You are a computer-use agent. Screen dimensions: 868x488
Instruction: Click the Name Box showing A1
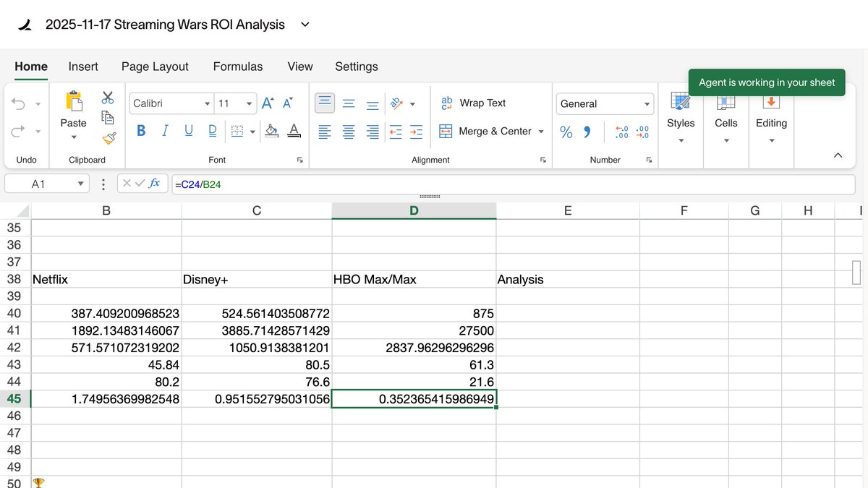click(47, 184)
